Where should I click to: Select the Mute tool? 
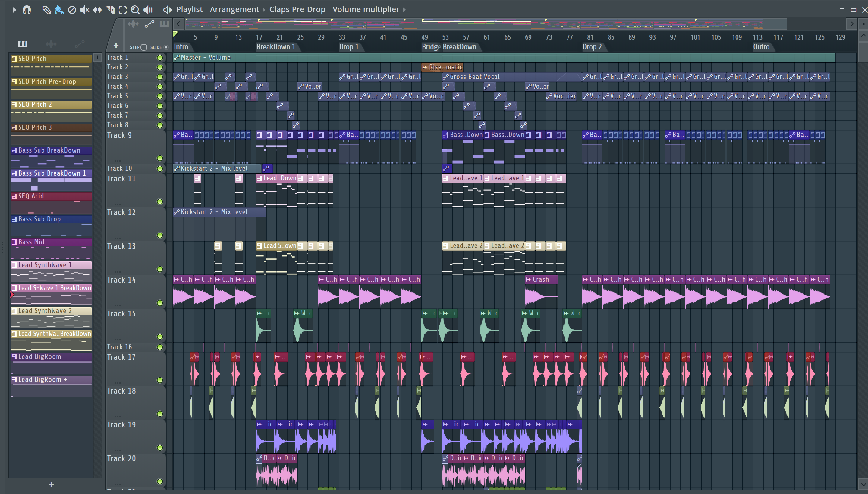84,10
